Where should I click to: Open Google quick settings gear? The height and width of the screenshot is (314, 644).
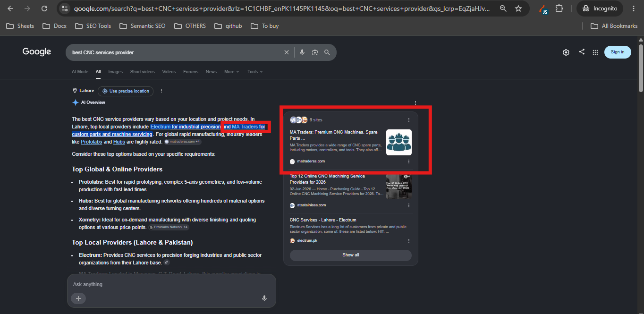(566, 52)
